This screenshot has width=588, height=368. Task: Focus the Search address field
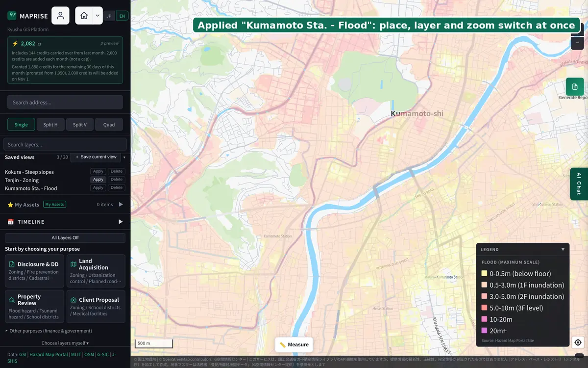(x=65, y=102)
